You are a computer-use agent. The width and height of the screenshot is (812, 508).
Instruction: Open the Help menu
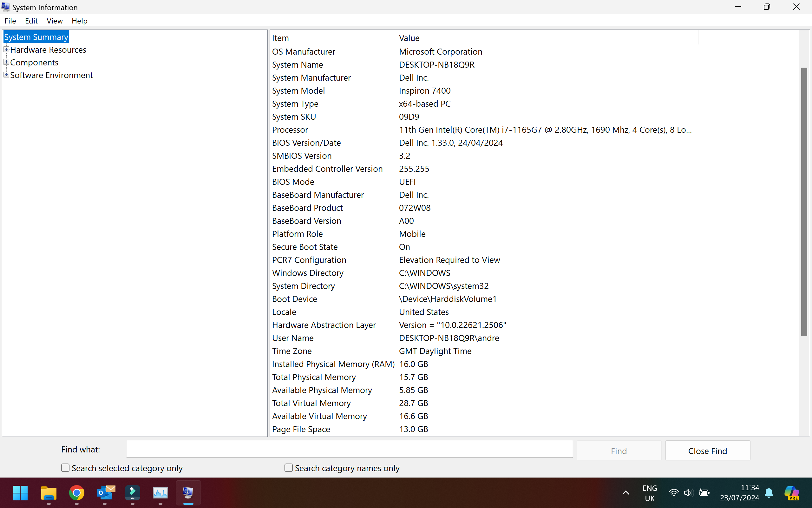(x=80, y=21)
